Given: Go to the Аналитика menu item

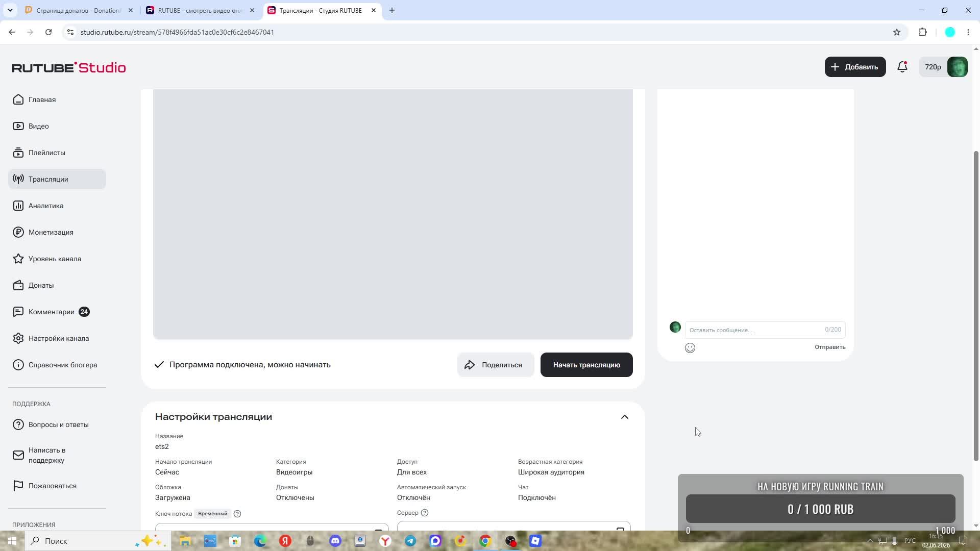Looking at the screenshot, I should pyautogui.click(x=57, y=206).
